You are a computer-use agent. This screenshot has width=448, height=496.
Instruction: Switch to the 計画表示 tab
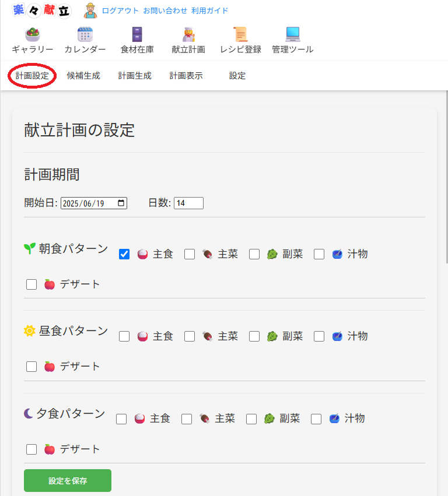[x=186, y=76]
